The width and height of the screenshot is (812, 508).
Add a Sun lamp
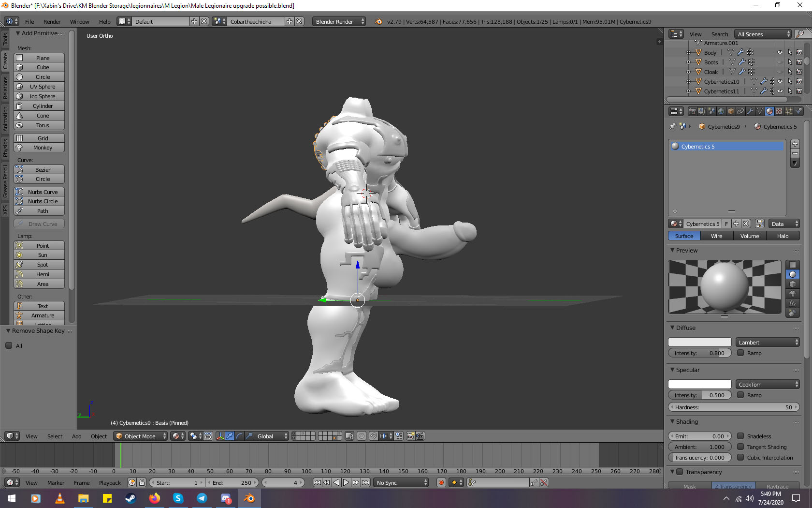point(39,255)
